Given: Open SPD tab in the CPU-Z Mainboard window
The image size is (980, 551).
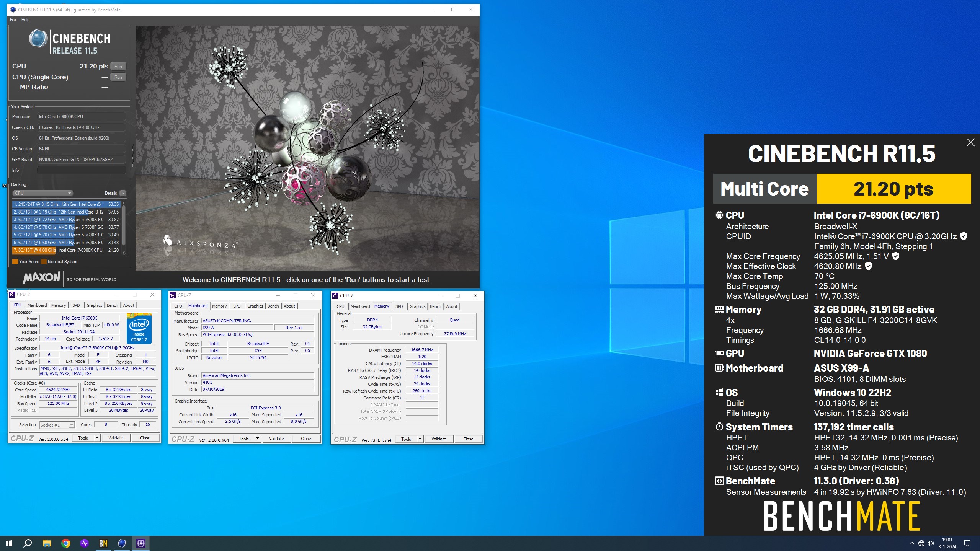Looking at the screenshot, I should coord(237,306).
